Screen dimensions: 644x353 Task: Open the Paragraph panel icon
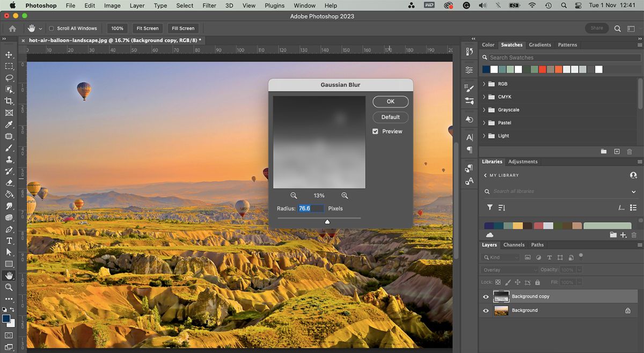(x=469, y=149)
